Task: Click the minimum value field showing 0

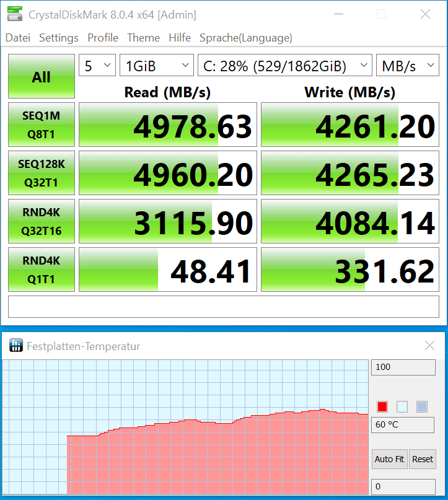Action: (403, 486)
